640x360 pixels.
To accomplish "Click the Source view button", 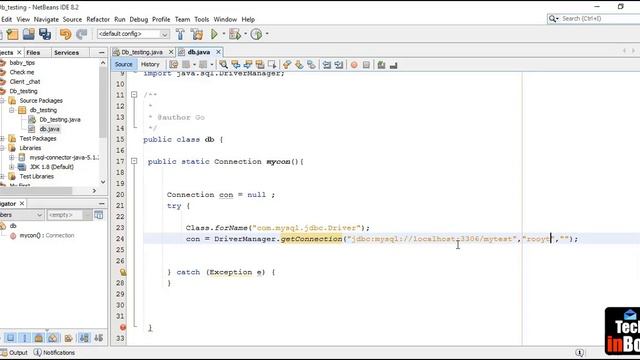I will [124, 64].
